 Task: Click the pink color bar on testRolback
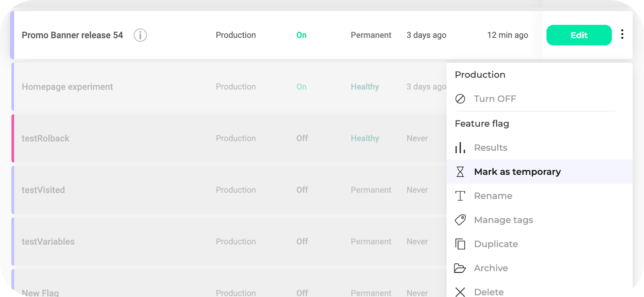point(13,138)
